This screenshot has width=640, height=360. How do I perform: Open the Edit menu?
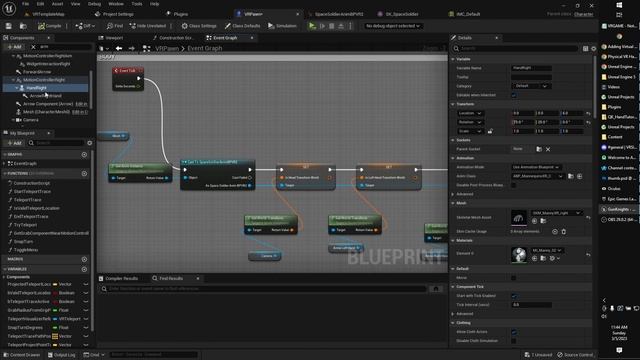pos(40,4)
